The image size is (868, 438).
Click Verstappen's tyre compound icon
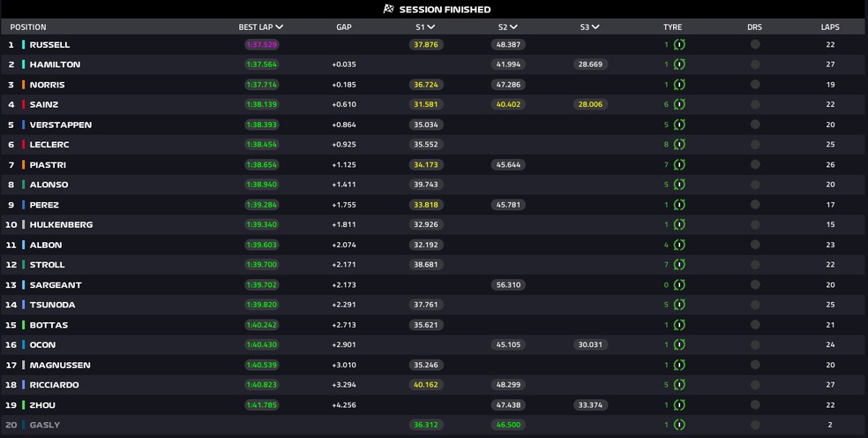click(x=679, y=125)
